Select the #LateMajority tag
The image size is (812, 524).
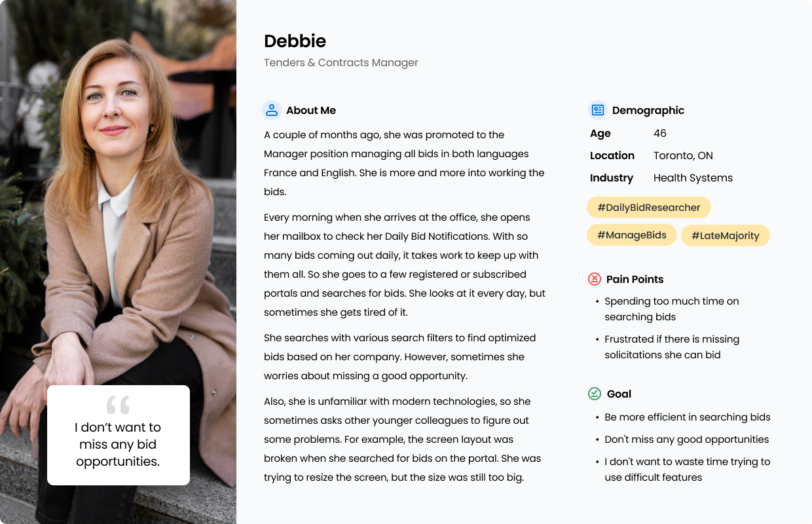point(726,235)
